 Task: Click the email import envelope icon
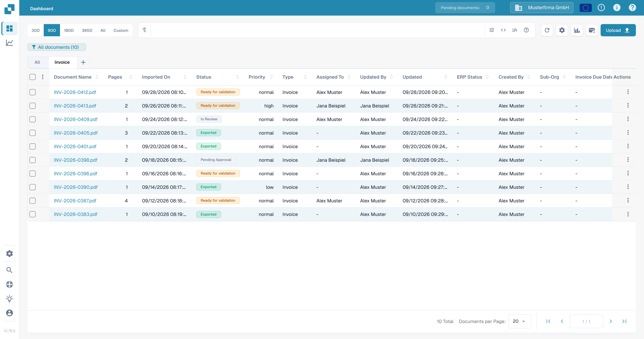pyautogui.click(x=592, y=30)
